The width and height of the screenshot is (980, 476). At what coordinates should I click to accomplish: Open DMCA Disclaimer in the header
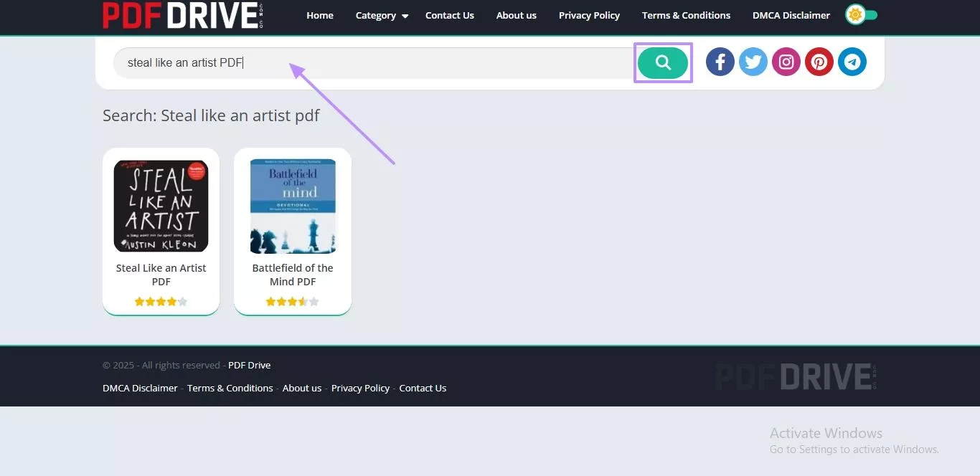point(791,16)
